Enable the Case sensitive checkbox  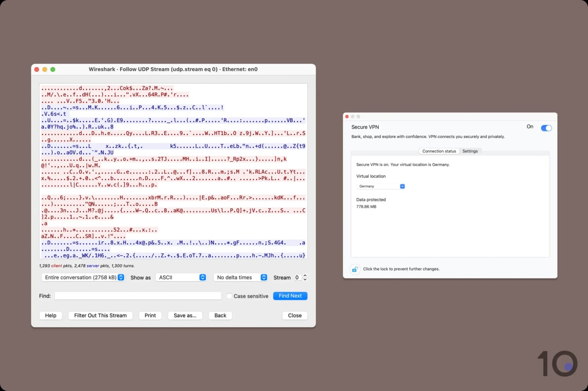tap(229, 296)
